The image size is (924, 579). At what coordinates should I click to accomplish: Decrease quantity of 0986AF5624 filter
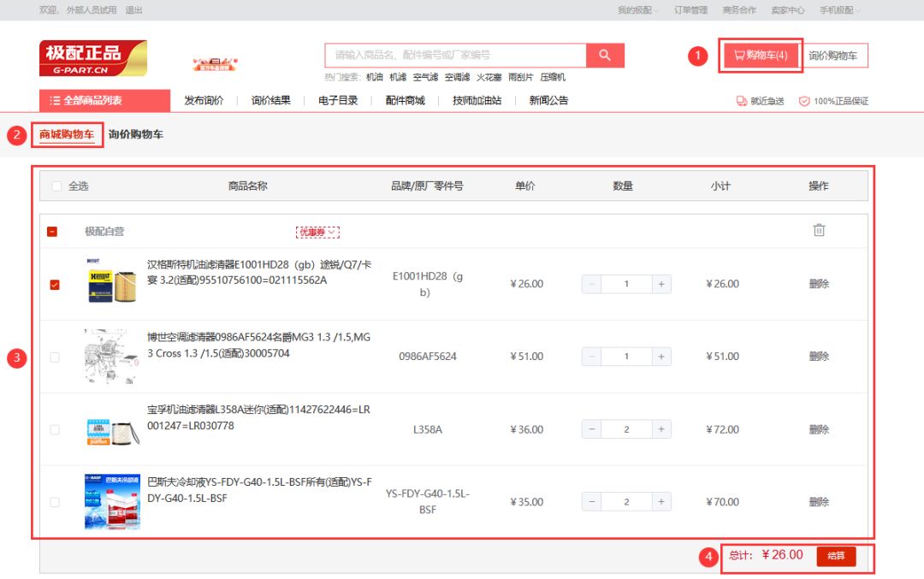pos(592,357)
